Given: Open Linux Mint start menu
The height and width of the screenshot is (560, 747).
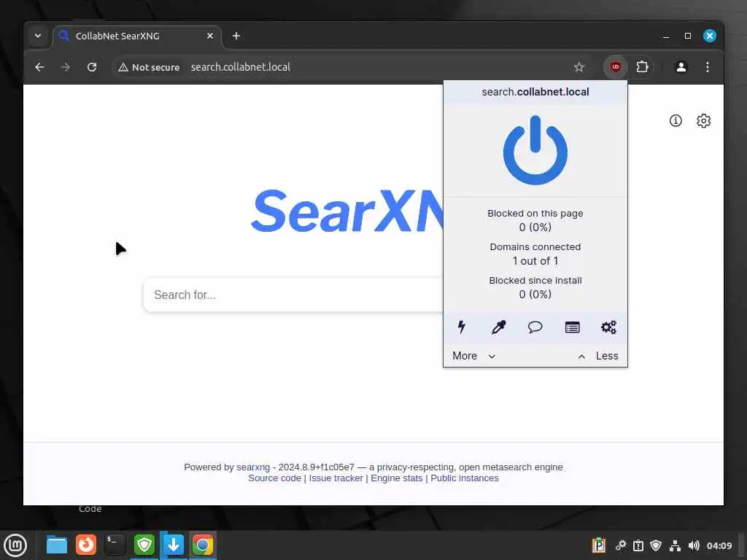Looking at the screenshot, I should coord(15,545).
